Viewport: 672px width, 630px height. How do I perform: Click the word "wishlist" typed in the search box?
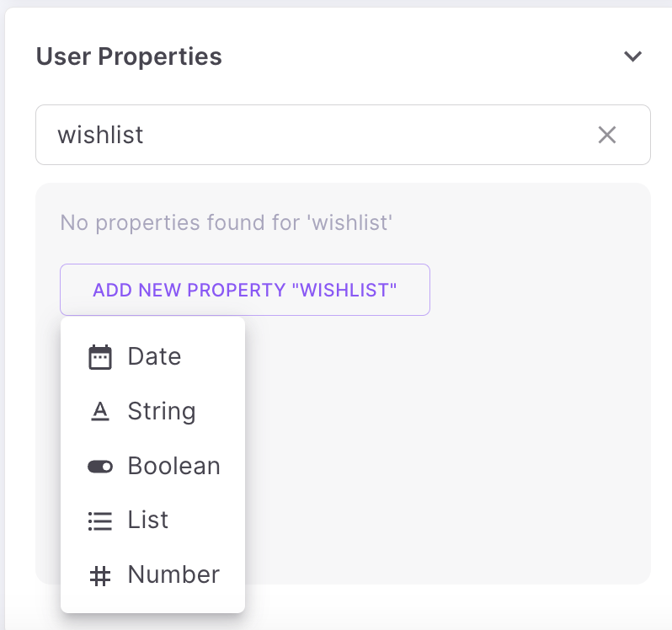click(x=100, y=135)
